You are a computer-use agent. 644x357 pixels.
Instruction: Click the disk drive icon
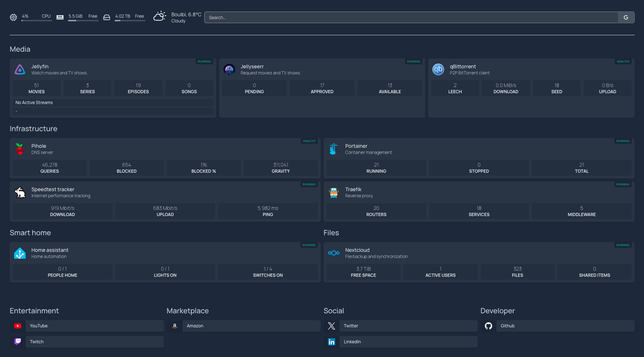pyautogui.click(x=107, y=17)
